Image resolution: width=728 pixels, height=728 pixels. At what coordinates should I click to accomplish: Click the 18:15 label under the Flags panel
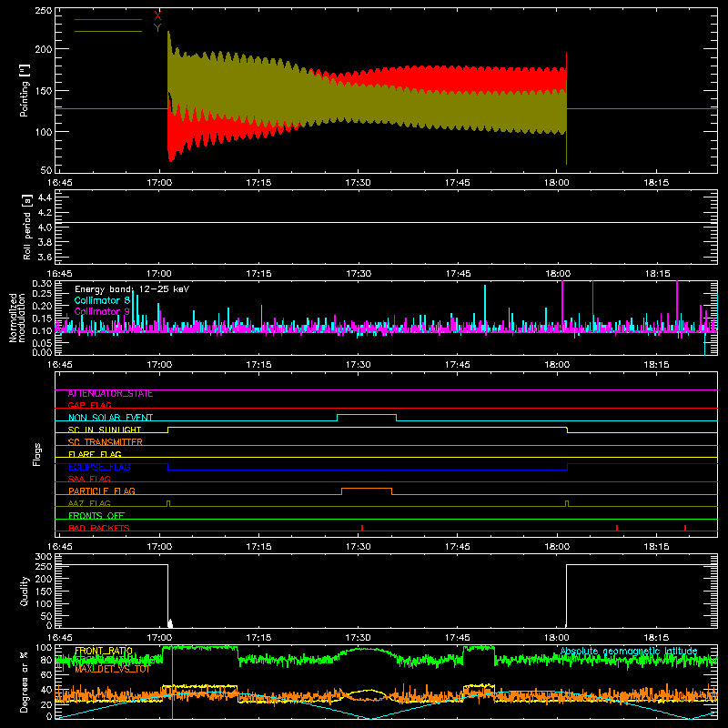656,547
